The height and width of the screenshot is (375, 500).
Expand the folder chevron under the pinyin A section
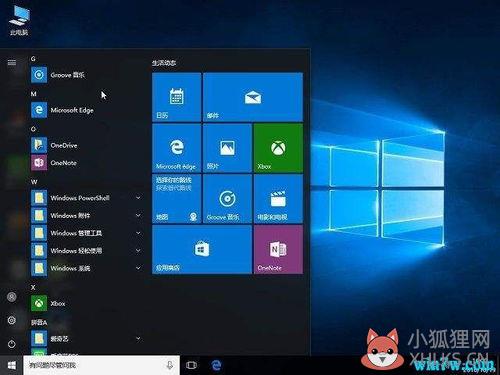(x=138, y=339)
